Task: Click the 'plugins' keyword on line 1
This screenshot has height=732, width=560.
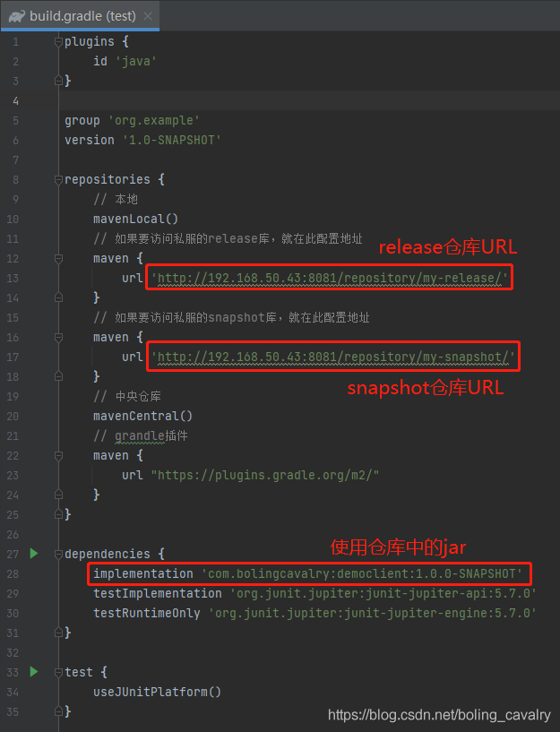Action: (x=89, y=41)
